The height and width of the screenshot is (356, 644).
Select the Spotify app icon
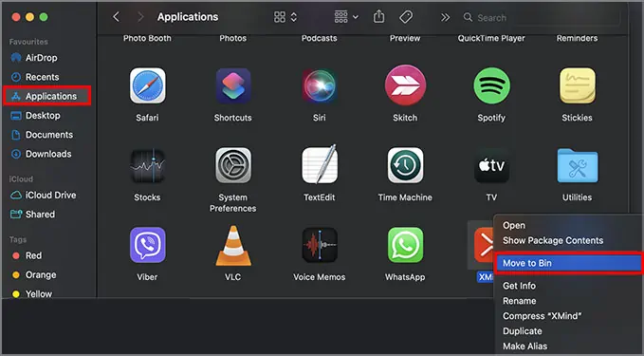click(491, 86)
